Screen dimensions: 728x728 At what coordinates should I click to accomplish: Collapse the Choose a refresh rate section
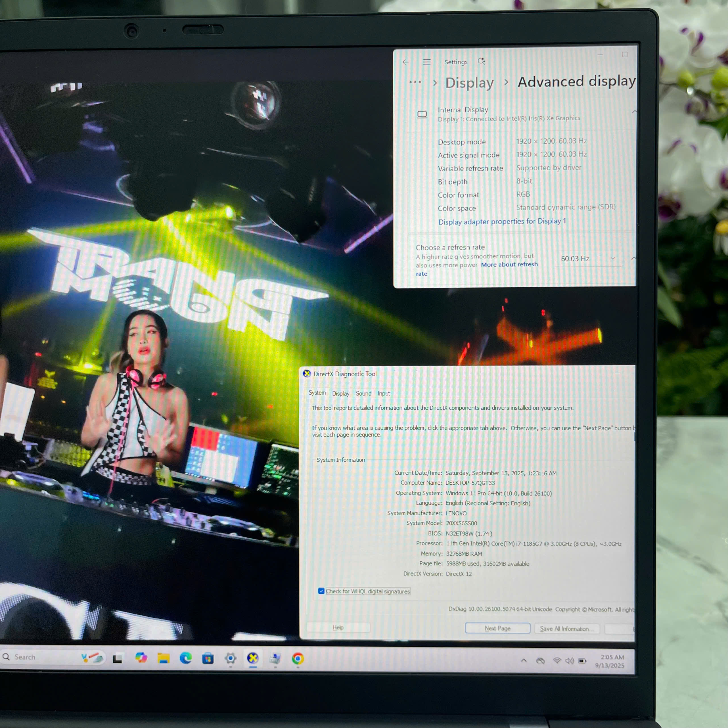click(x=633, y=258)
